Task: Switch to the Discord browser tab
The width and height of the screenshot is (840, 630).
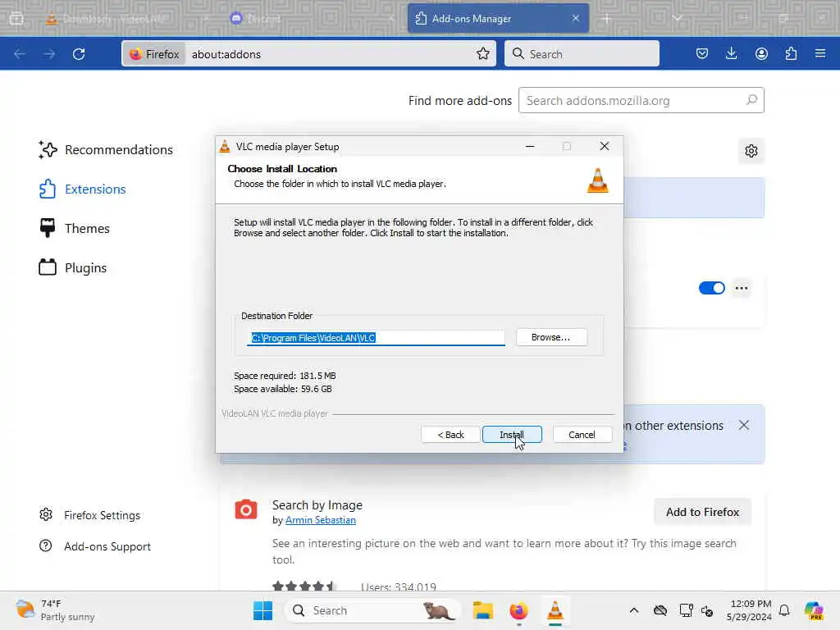Action: (x=312, y=19)
